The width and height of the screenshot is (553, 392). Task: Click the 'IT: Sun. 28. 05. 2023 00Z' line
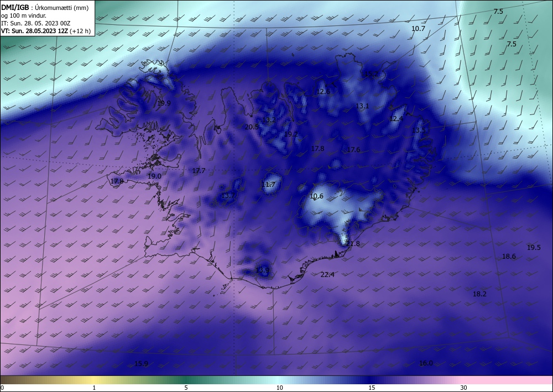[35, 23]
